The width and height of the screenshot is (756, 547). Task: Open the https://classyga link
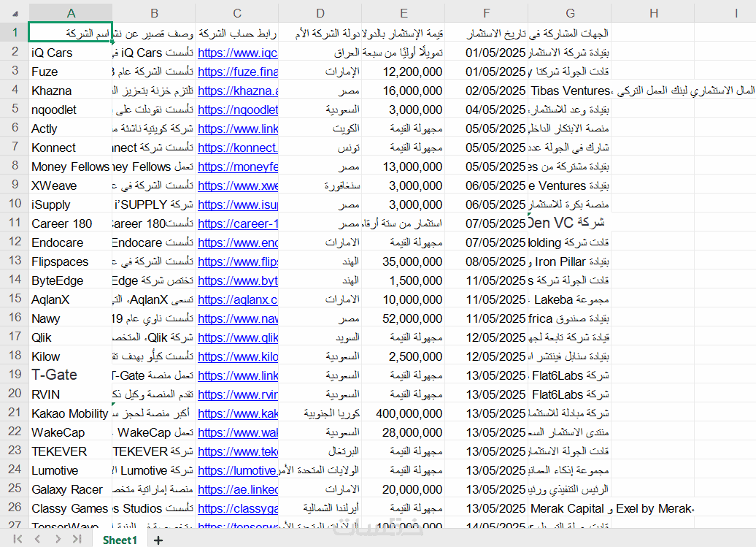tap(238, 508)
